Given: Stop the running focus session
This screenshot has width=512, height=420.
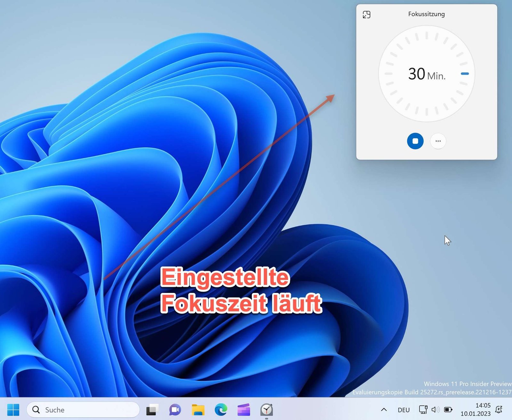Looking at the screenshot, I should pyautogui.click(x=415, y=141).
